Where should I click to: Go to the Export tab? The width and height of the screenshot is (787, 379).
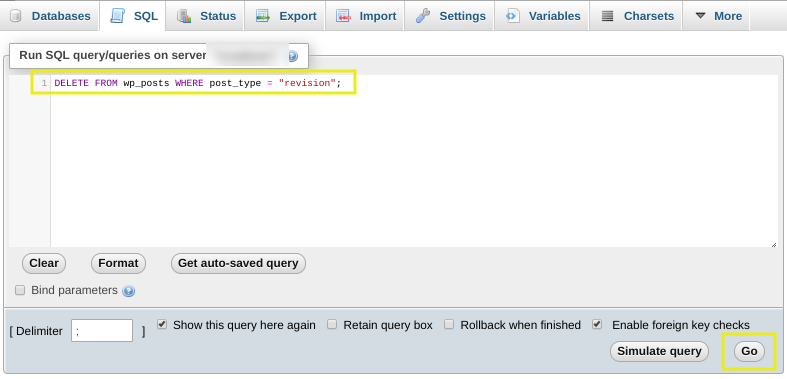tap(286, 16)
